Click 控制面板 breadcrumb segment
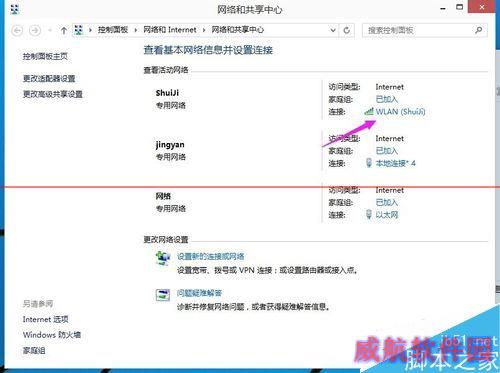 coord(113,30)
